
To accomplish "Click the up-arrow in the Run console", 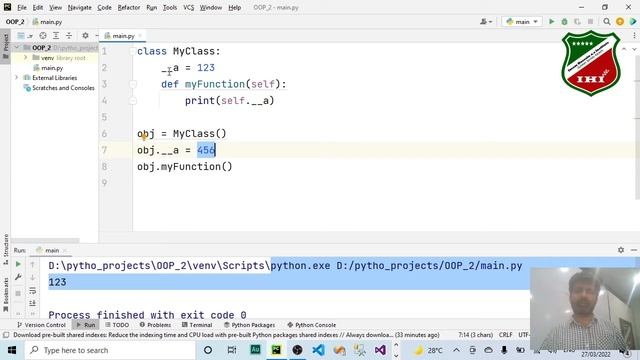I will [x=33, y=264].
